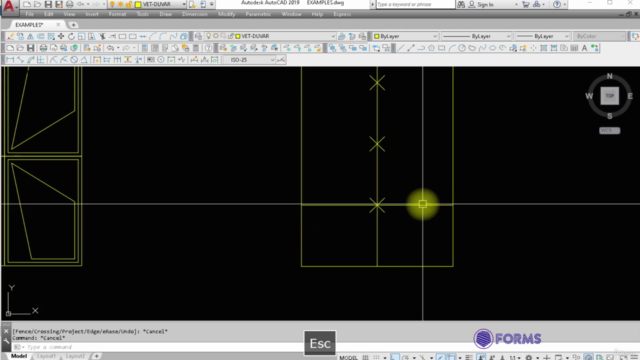Expand the Quick Access layer VET-DUVAR dropdown
The image size is (640, 360).
184,4
